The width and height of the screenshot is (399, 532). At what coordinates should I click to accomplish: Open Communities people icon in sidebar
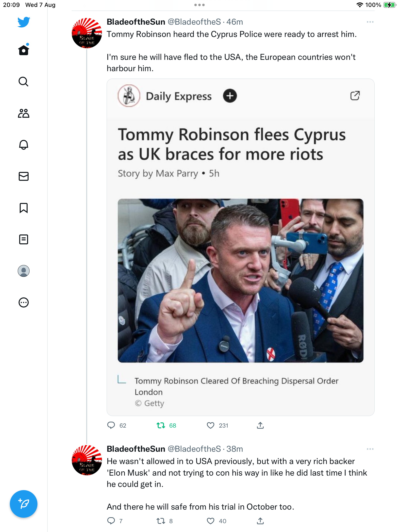click(x=24, y=113)
